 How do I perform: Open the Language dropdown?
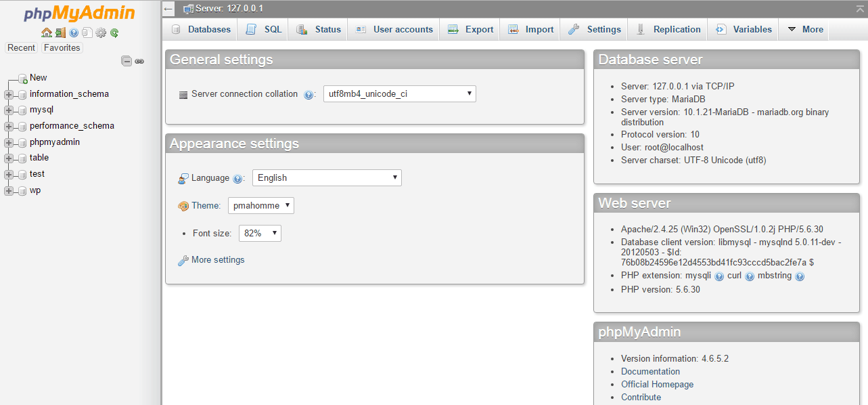coord(327,178)
